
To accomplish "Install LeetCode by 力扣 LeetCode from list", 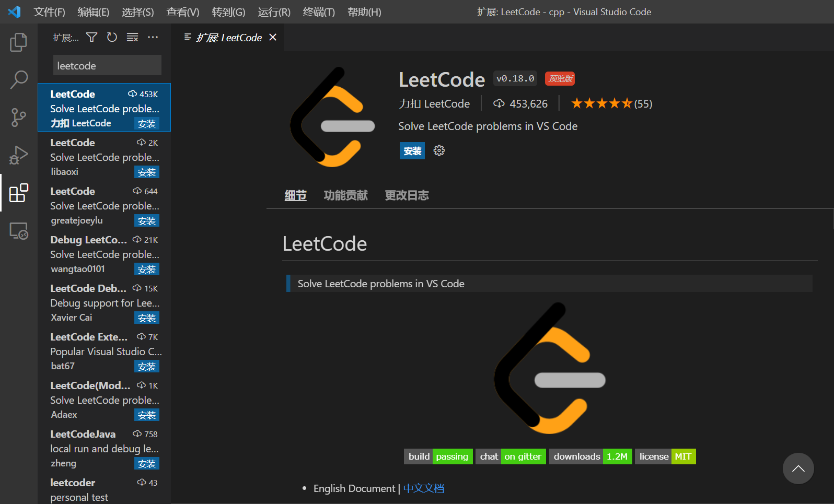I will 147,124.
